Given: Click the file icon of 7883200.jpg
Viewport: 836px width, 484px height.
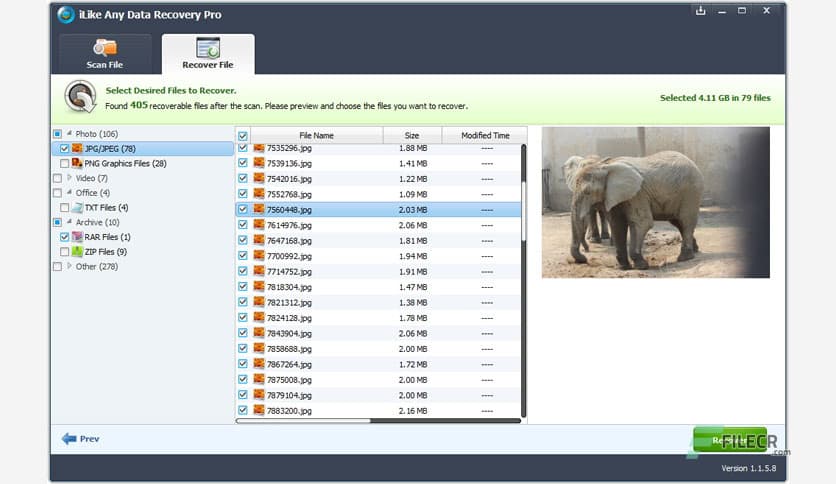Looking at the screenshot, I should 259,410.
